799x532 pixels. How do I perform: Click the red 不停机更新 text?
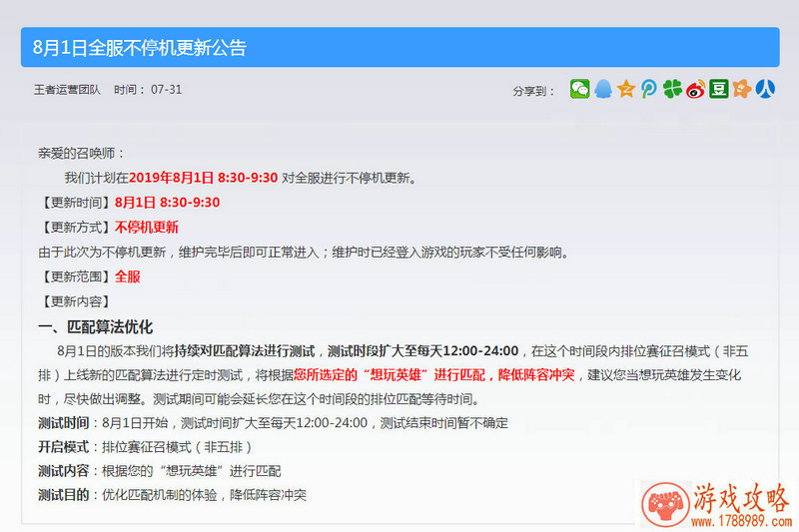click(147, 227)
